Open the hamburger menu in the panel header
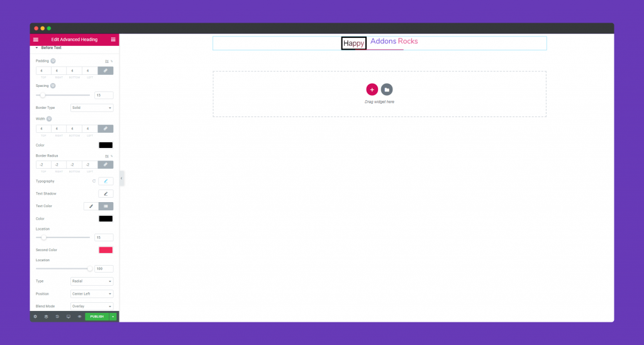 pos(35,39)
